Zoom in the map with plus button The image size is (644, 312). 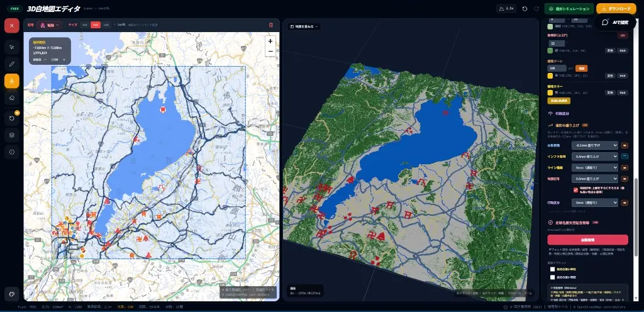coord(270,41)
